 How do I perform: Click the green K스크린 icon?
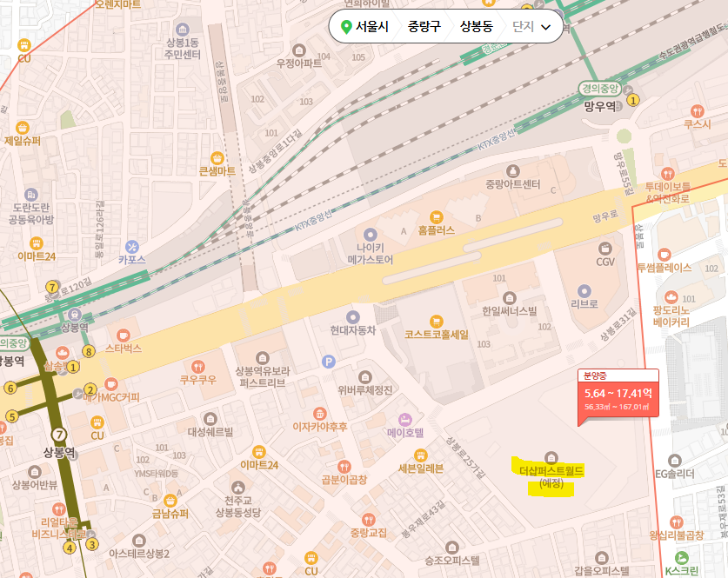point(682,558)
